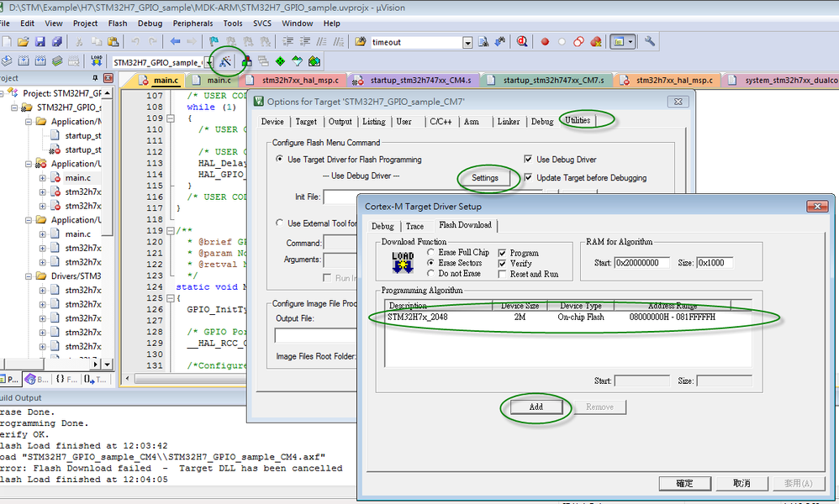Switch to the Linker tab in the Options dialog
This screenshot has width=839, height=504.
[509, 122]
